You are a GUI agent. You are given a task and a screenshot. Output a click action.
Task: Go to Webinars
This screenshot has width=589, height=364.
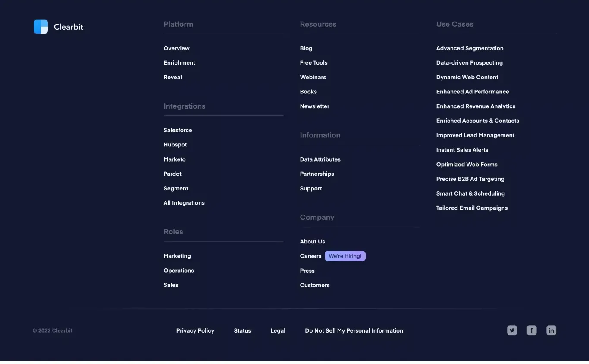pos(313,78)
